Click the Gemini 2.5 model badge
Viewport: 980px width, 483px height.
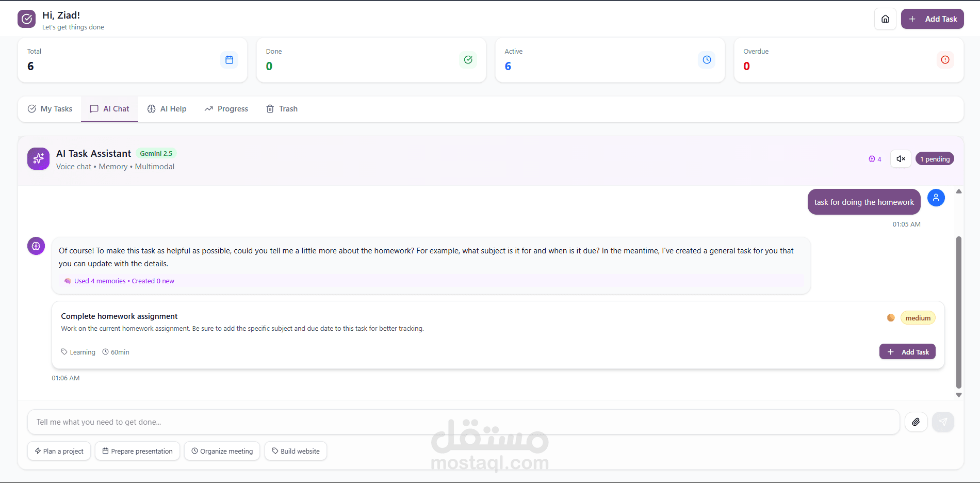pyautogui.click(x=156, y=153)
